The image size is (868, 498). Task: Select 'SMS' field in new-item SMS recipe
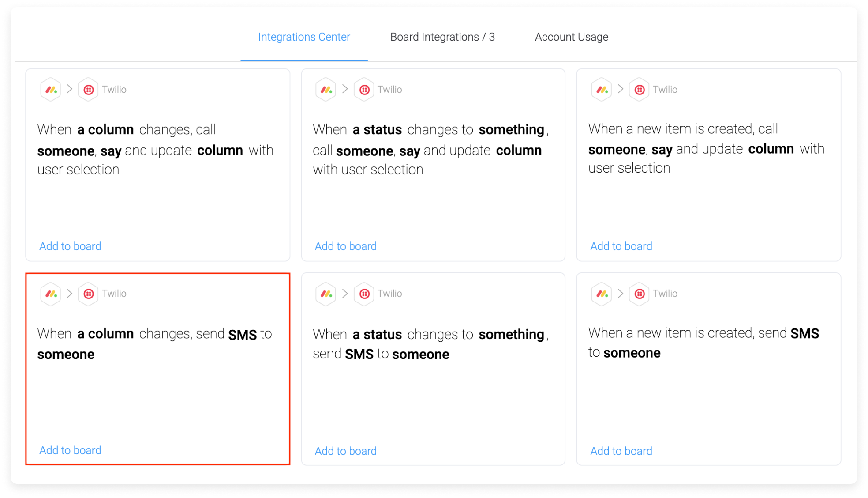tap(804, 333)
